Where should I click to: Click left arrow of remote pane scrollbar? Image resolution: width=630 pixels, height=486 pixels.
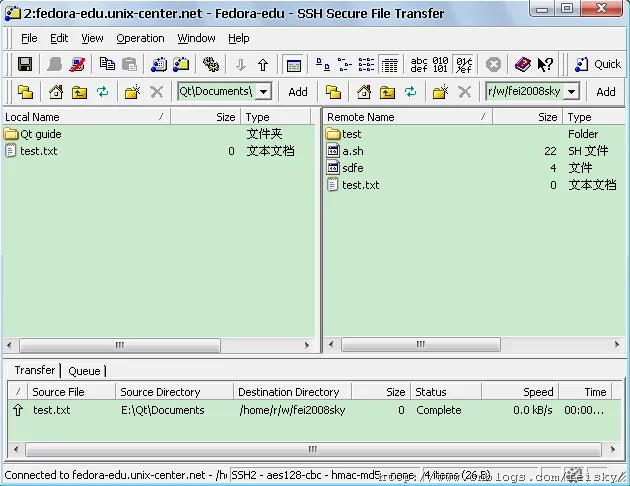(x=331, y=344)
